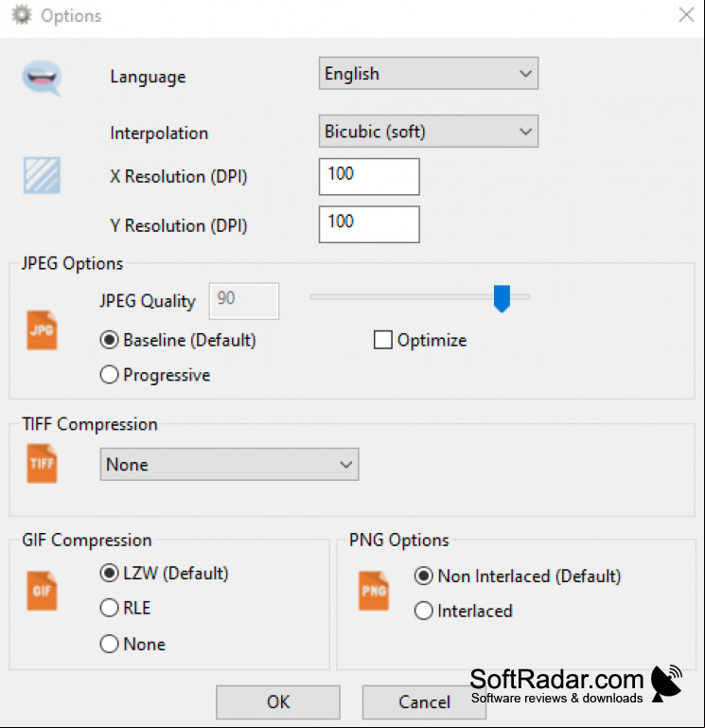Expand the TIFF Compression dropdown
The width and height of the screenshot is (705, 728).
click(x=229, y=464)
